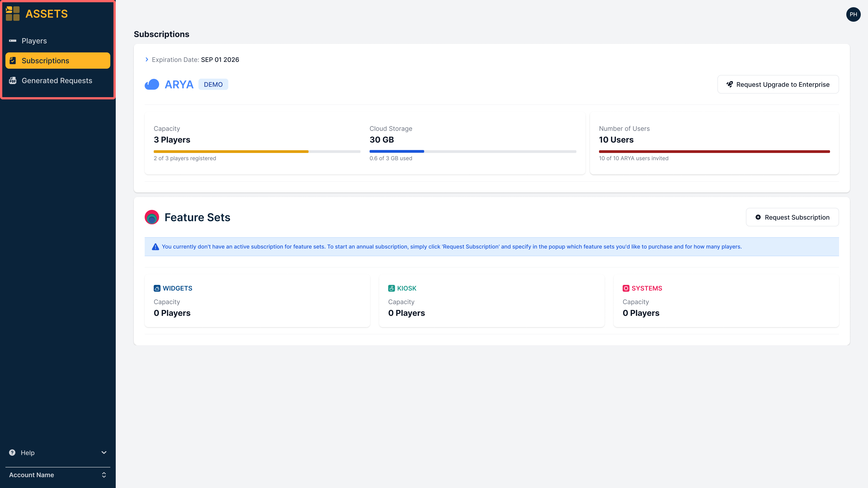Click '0.6 of 3 GB used' text

click(391, 158)
